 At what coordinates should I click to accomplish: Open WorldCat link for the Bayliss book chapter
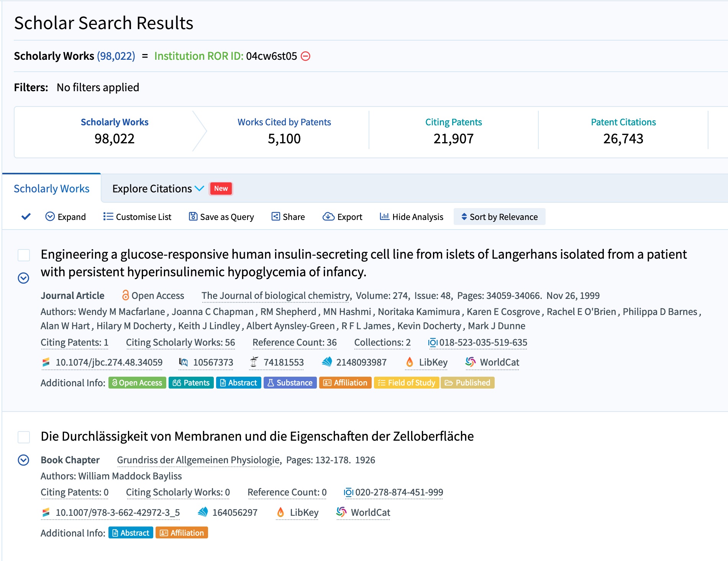pos(363,512)
